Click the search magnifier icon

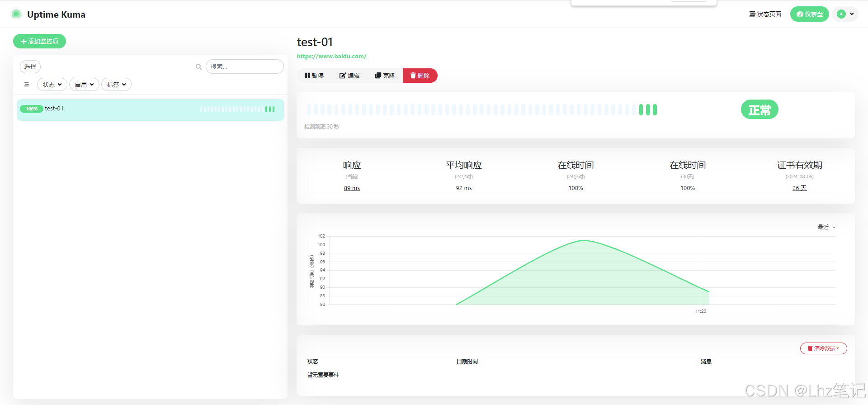click(198, 67)
